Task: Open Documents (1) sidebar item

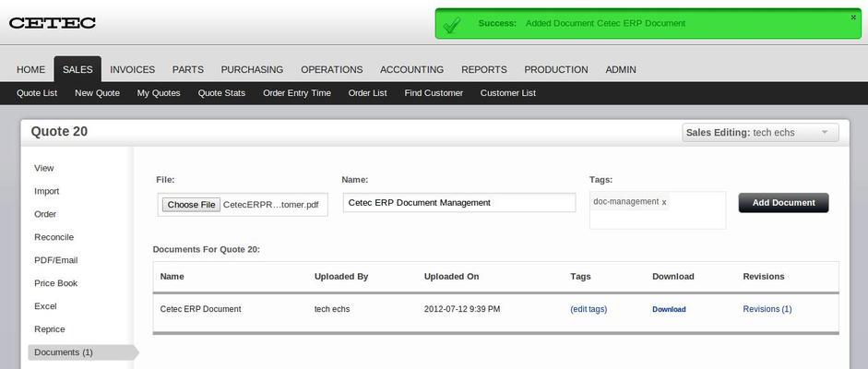Action: (64, 352)
